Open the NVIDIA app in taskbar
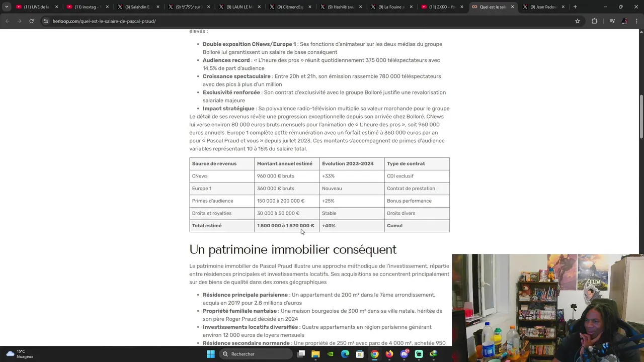This screenshot has width=644, height=362. point(330,354)
